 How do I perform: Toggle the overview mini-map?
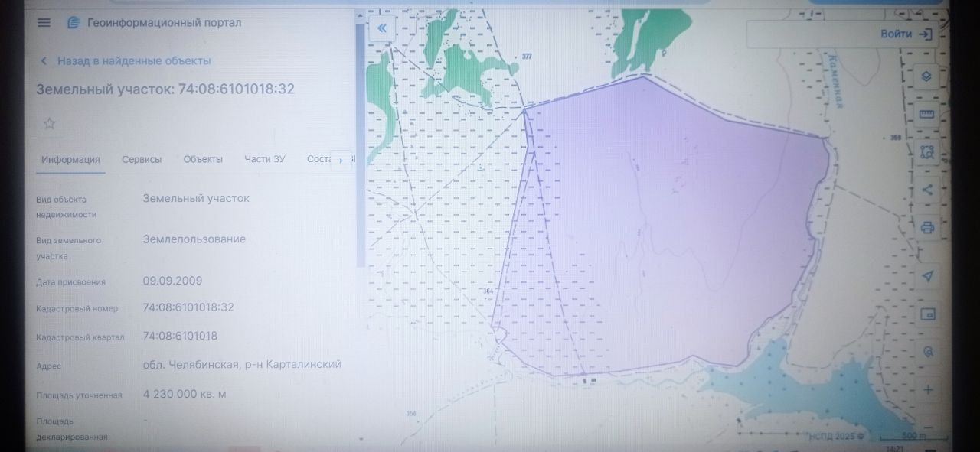pos(928,314)
